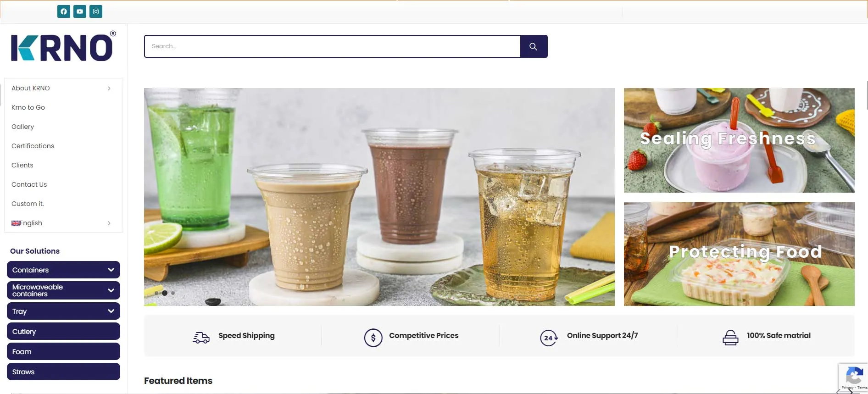Click the 100% Safe material icon
The height and width of the screenshot is (394, 868).
[730, 338]
